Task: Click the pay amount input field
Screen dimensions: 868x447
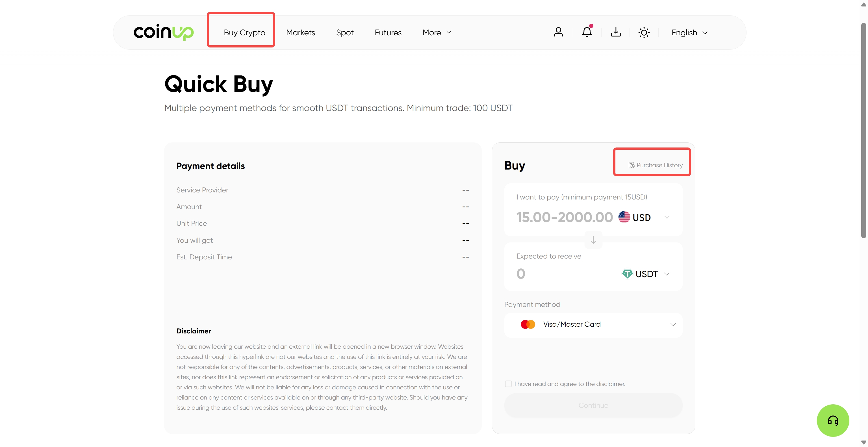Action: click(x=565, y=217)
